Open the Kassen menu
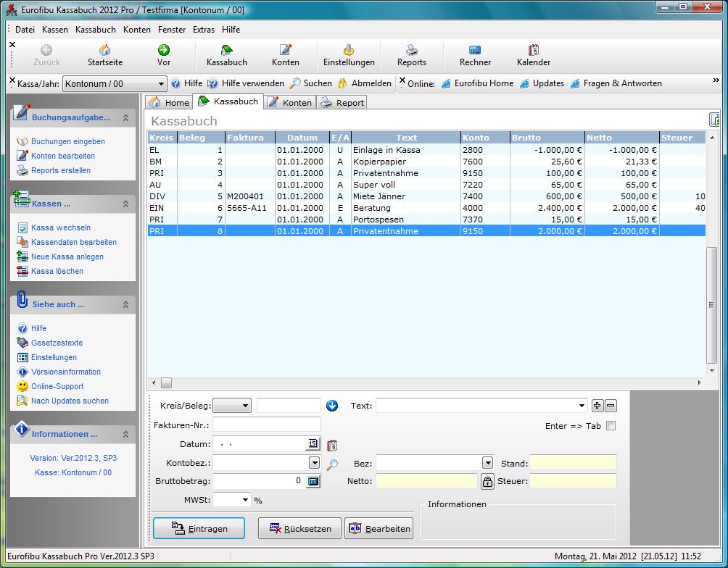The height and width of the screenshot is (568, 728). pyautogui.click(x=55, y=30)
